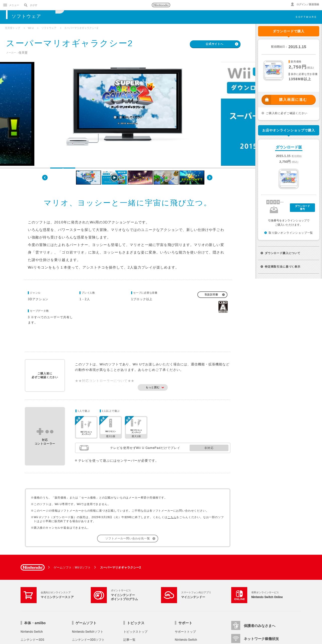Click the search magnifier icon
The image size is (322, 644).
pyautogui.click(x=26, y=5)
